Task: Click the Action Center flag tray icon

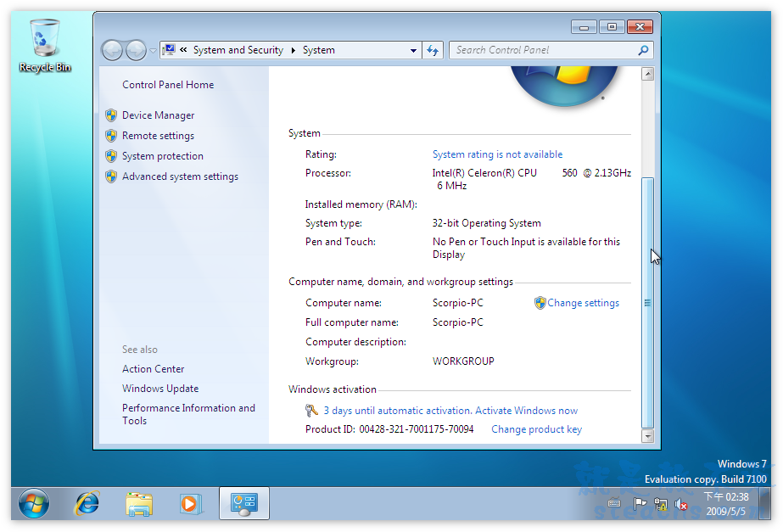Action: [640, 505]
